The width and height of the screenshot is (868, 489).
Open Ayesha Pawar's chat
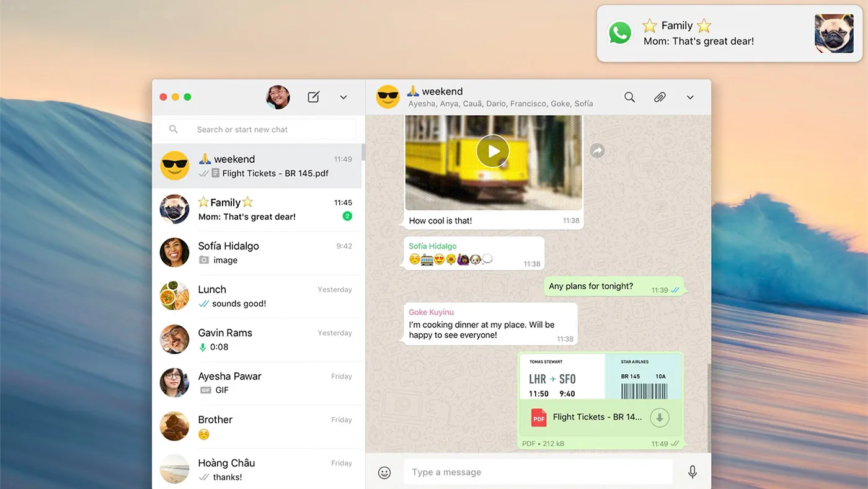257,384
